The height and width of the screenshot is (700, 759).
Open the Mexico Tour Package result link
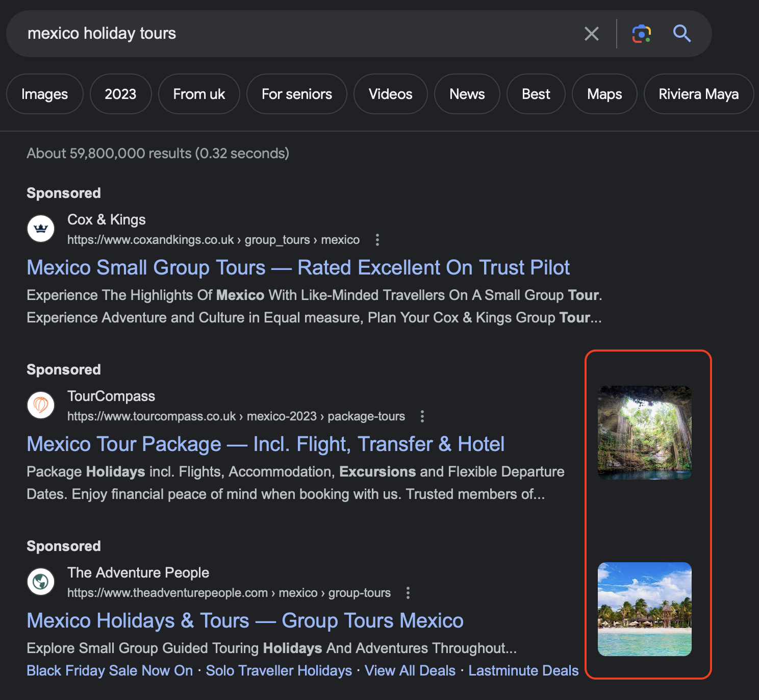[265, 444]
